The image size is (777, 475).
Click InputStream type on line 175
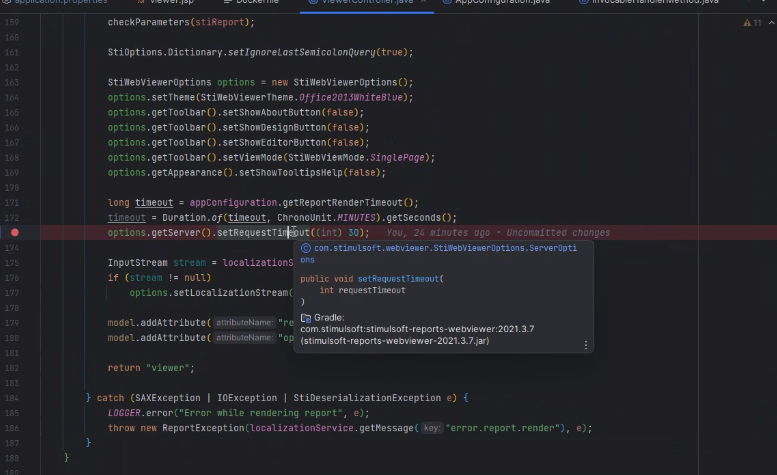[138, 263]
